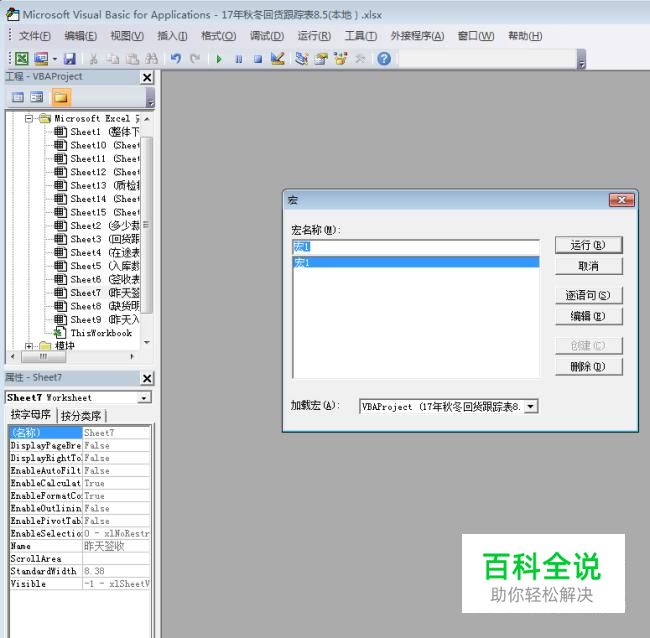Open the 工具(T) menu

click(361, 36)
